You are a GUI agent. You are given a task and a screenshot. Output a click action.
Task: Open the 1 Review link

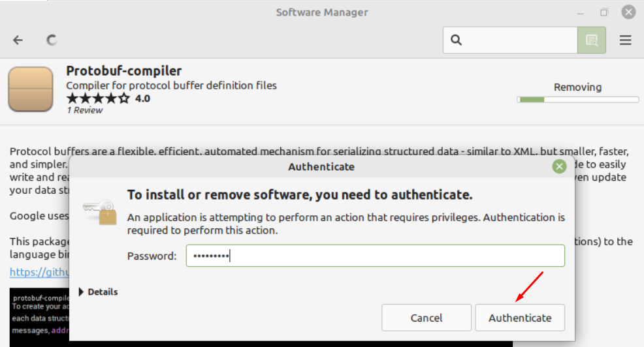(85, 110)
